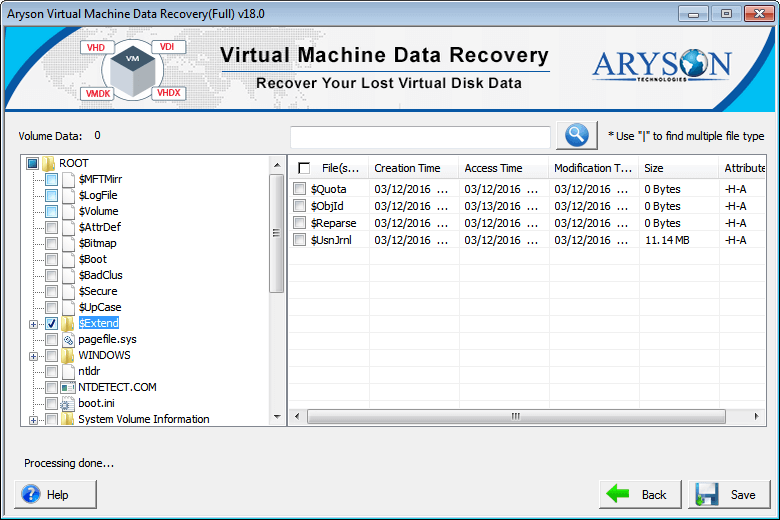Check the $Reparse file checkbox
780x520 pixels.
click(299, 223)
